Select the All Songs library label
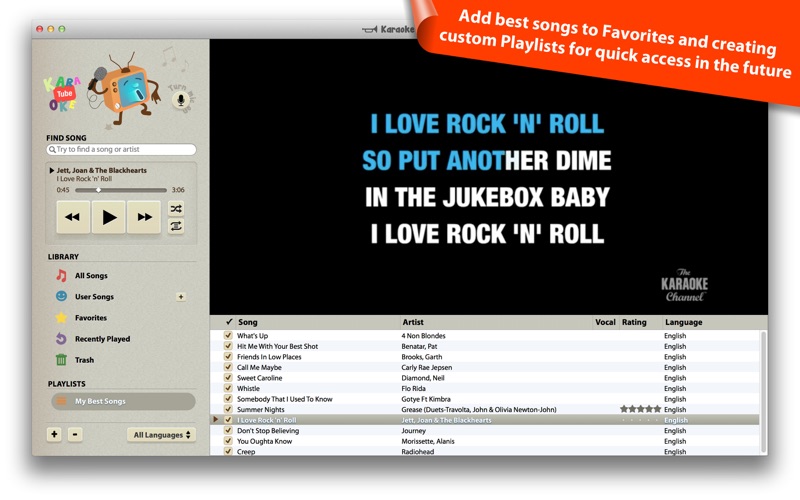Viewport: 800px width, 500px height. click(x=91, y=276)
